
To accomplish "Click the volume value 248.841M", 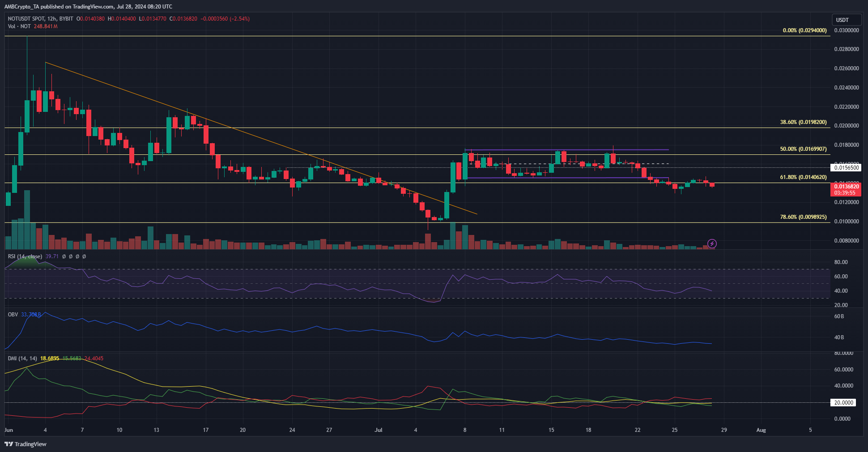I will pos(46,26).
